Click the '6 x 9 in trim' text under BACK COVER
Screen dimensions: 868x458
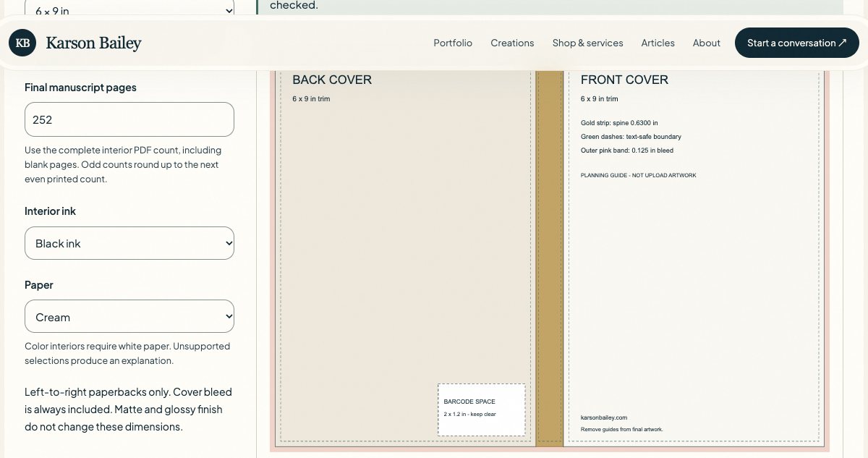point(311,98)
